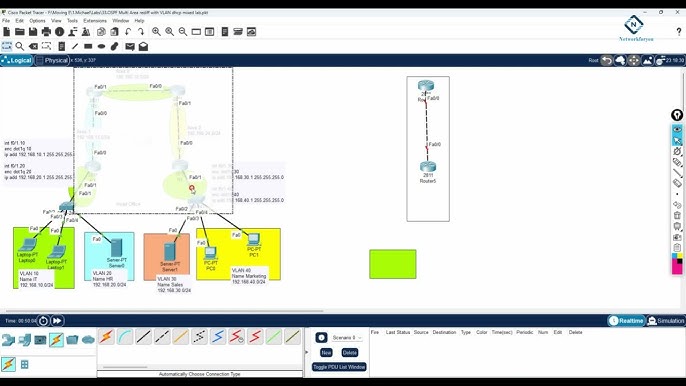Add a Complex PDU open envelope
The image size is (686, 386).
144,46
